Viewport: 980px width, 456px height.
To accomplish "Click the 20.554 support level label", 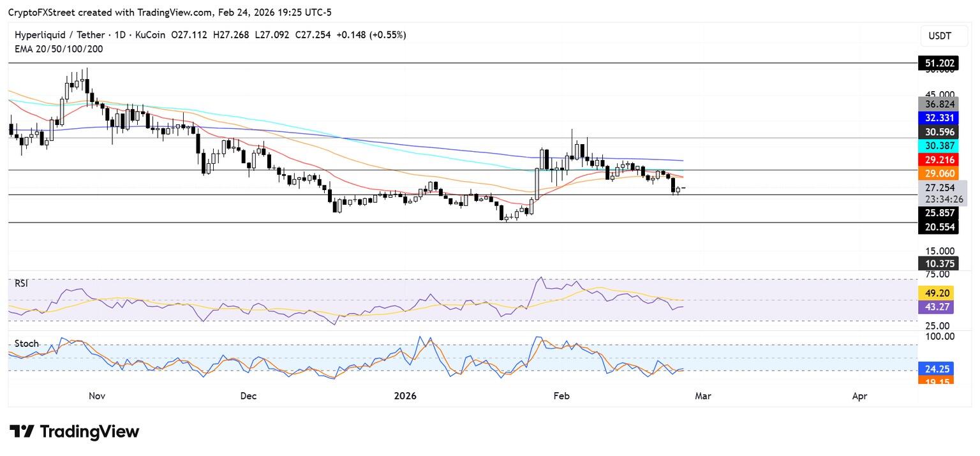I will coord(938,228).
